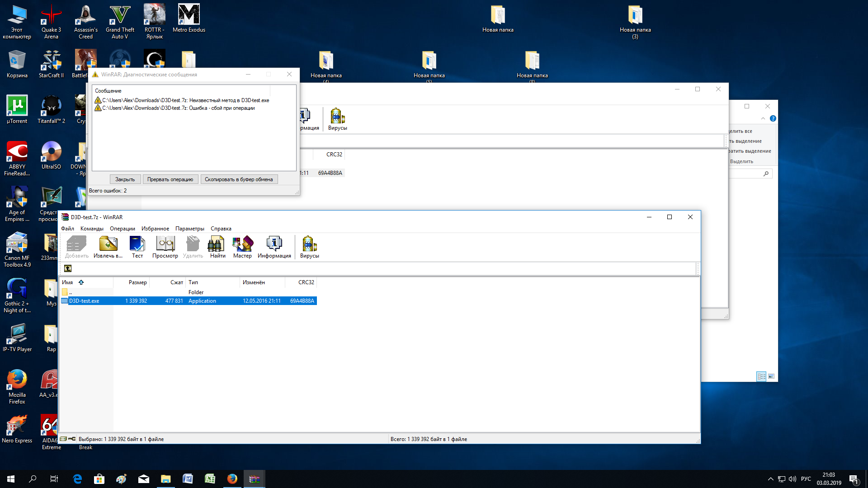This screenshot has height=488, width=868.
Task: Click the Find (Найти) binoculars icon
Action: point(217,247)
